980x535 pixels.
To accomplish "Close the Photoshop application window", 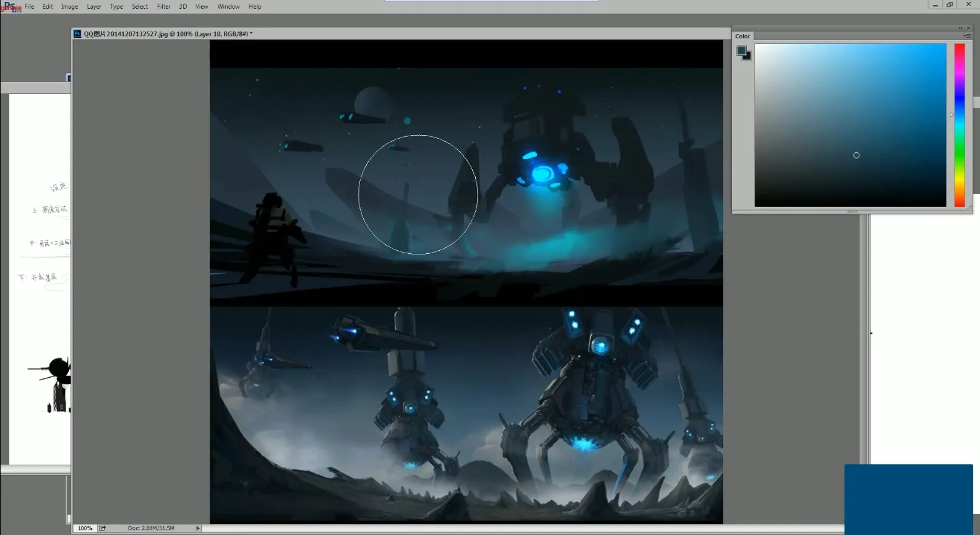I will pyautogui.click(x=968, y=5).
